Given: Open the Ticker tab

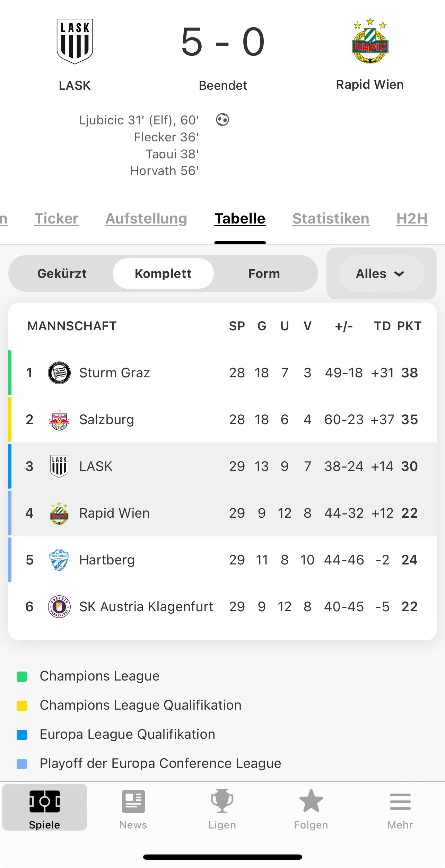Looking at the screenshot, I should click(56, 219).
